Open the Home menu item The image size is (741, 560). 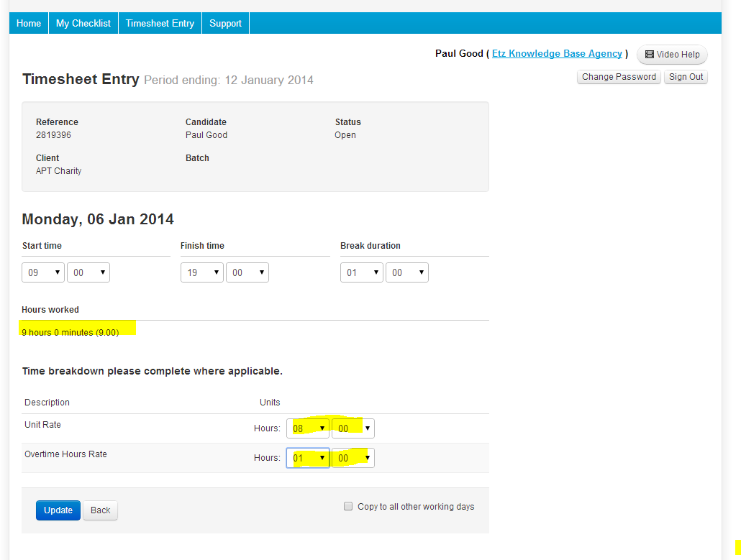(x=29, y=23)
